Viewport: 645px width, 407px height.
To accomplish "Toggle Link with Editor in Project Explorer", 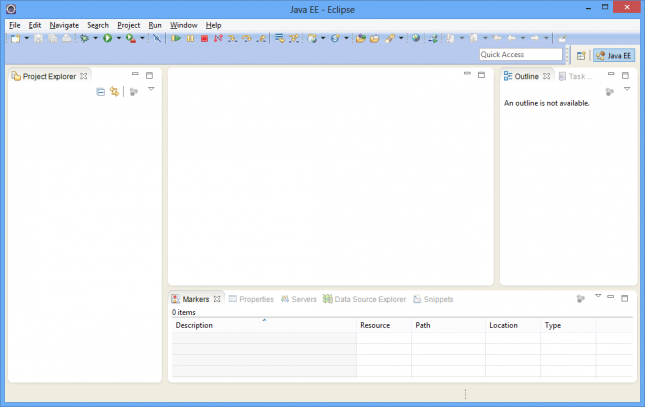I will click(x=114, y=92).
